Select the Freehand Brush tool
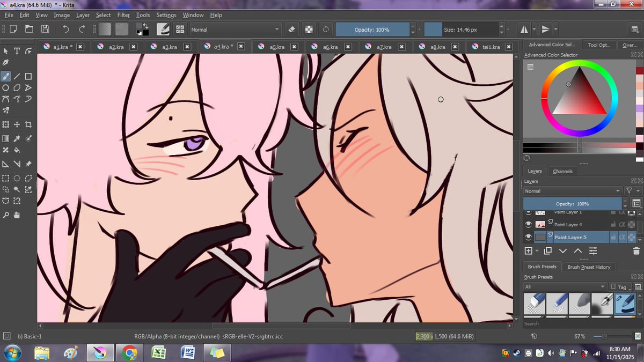 click(x=6, y=76)
